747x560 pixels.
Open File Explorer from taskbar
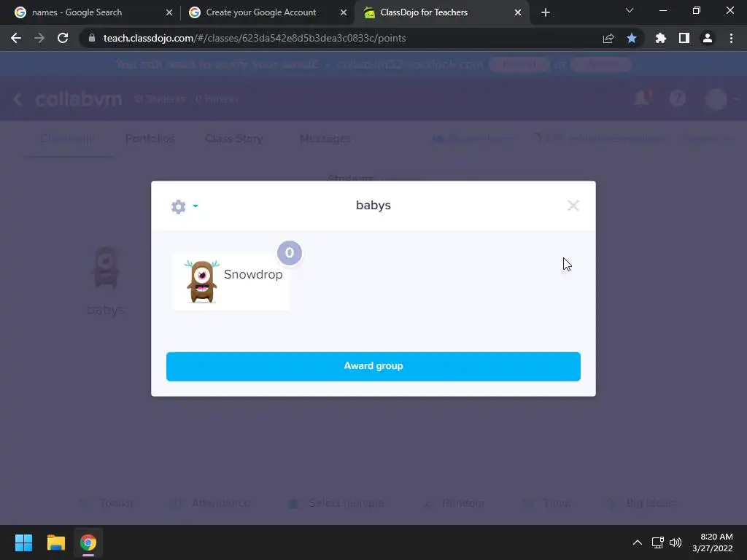pos(55,542)
